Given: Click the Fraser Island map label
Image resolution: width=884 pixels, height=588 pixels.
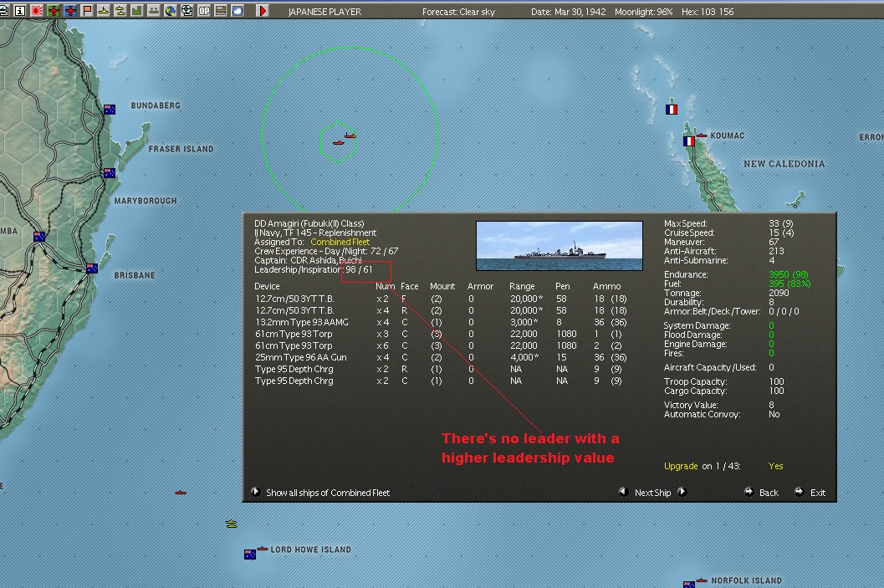Looking at the screenshot, I should (181, 149).
